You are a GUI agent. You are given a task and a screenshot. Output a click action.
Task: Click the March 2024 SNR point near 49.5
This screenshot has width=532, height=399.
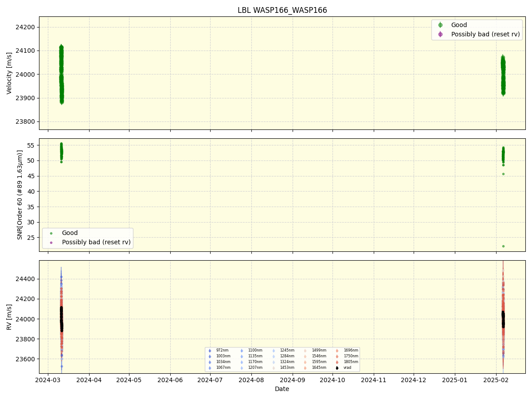(x=61, y=162)
